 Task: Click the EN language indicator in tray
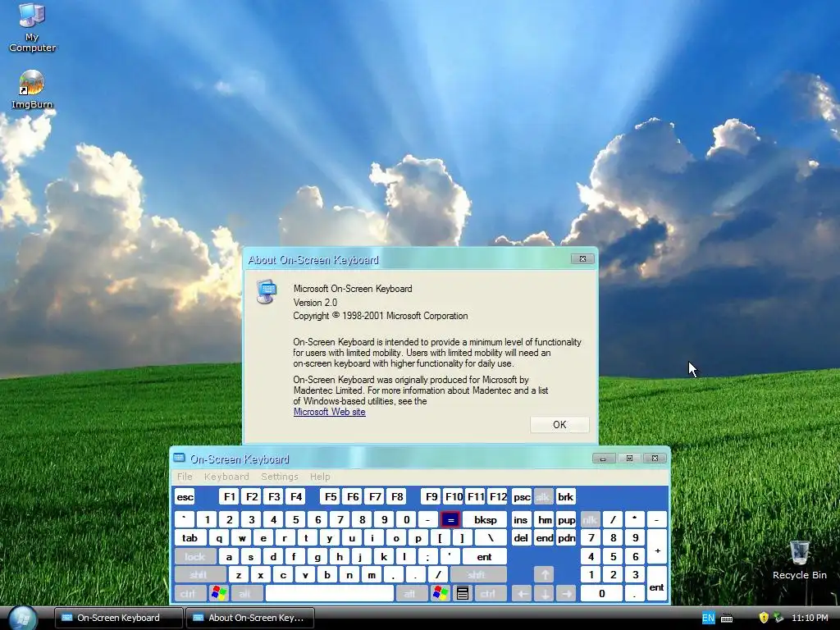708,619
